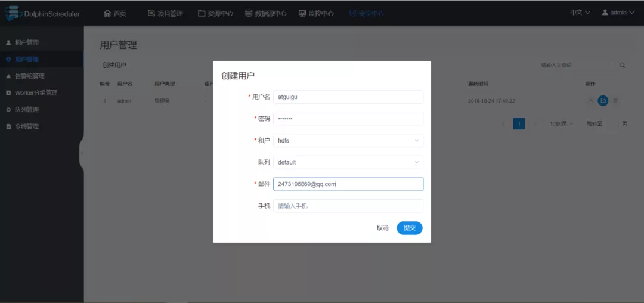
Task: Click the 密码 password field
Action: coord(348,119)
